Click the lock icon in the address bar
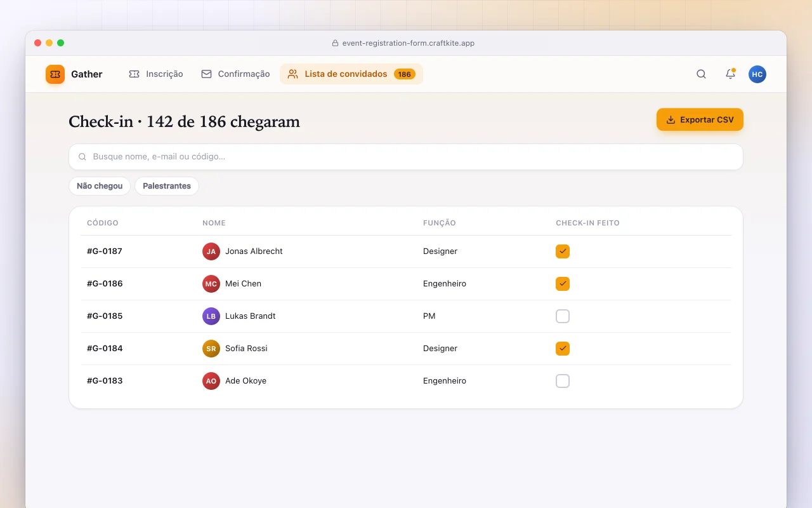The image size is (812, 508). coord(336,43)
